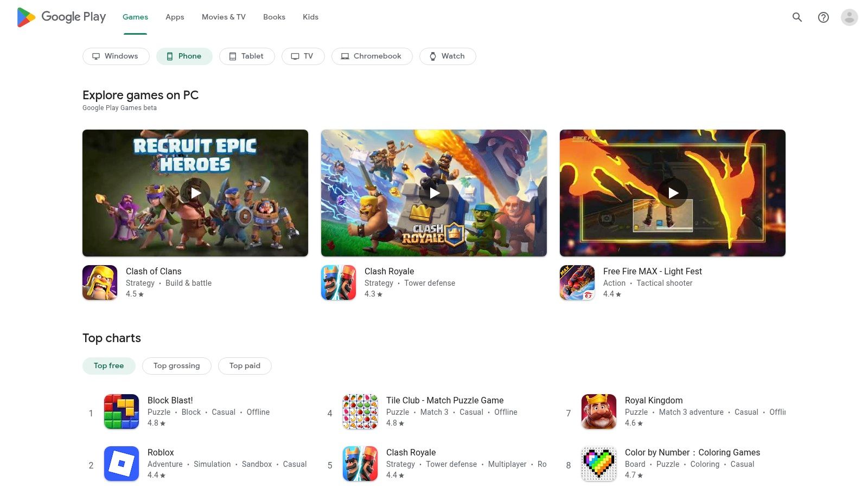868x488 pixels.
Task: Click the Clash Royale game title link
Action: tap(390, 271)
